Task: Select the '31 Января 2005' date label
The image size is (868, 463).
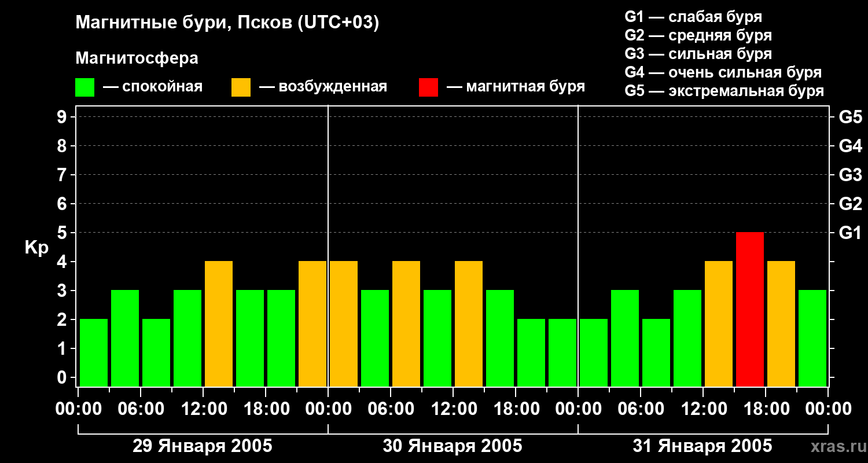Action: pos(703,446)
